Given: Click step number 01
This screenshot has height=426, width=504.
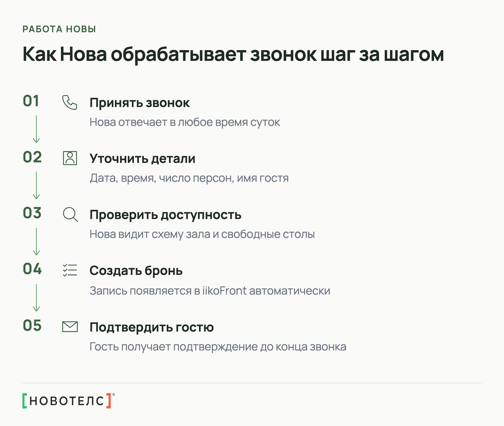Looking at the screenshot, I should [31, 101].
